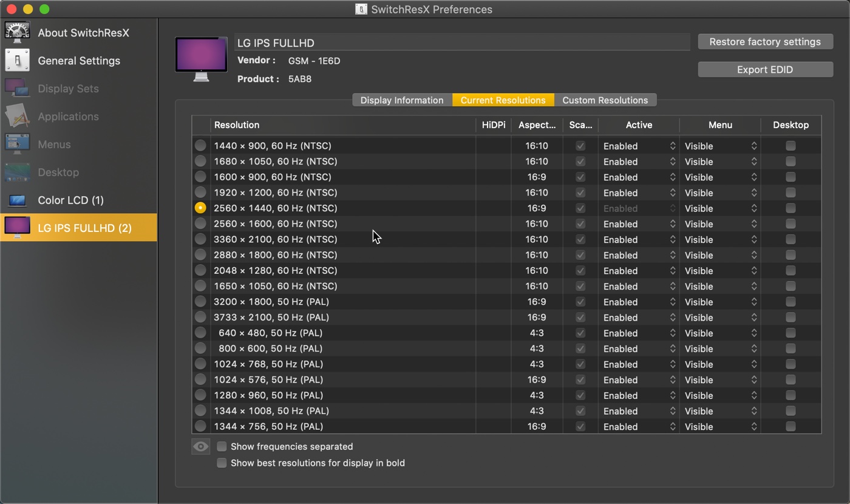Tick Desktop checkbox for 1440 × 900
Screen dimensions: 850x504
(x=790, y=146)
